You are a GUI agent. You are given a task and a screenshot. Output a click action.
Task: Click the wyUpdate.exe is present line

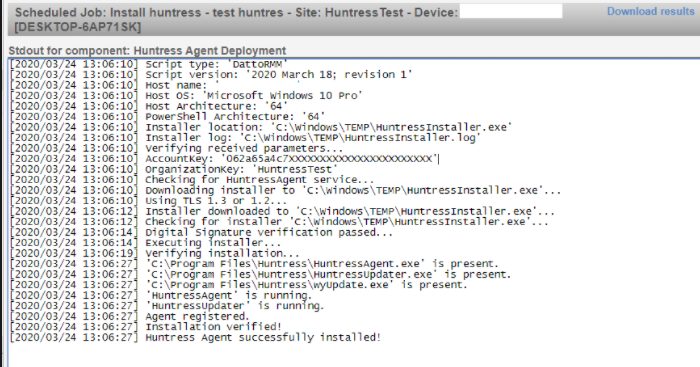(239, 284)
